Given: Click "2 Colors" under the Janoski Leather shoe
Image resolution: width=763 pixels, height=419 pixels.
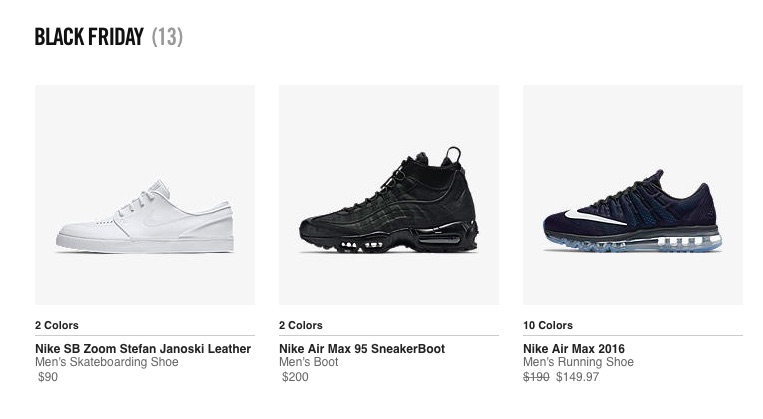Looking at the screenshot, I should click(56, 325).
